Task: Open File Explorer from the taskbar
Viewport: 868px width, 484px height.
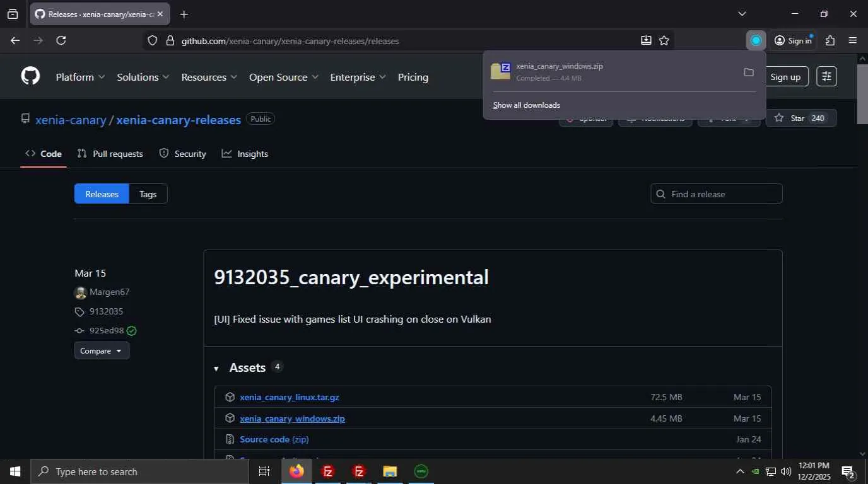Action: [x=390, y=471]
